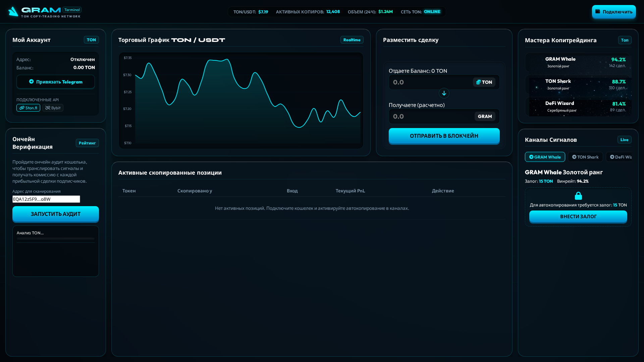Click the СЕТЬ TON ONLINE status
644x362 pixels.
coord(421,12)
